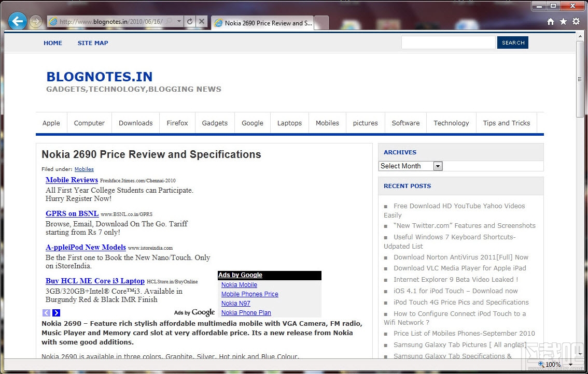The width and height of the screenshot is (588, 374).
Task: Click the vertical scrollbar thumb
Action: point(580,79)
